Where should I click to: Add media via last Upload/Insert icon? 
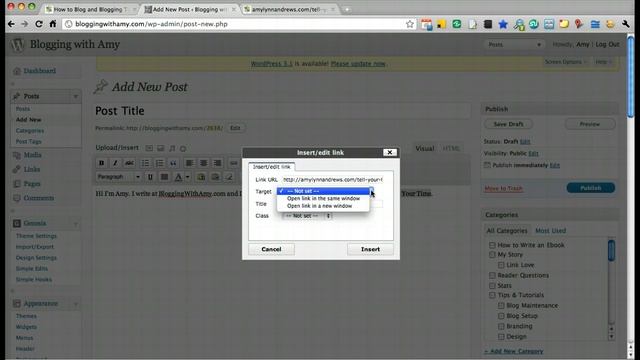pyautogui.click(x=183, y=148)
